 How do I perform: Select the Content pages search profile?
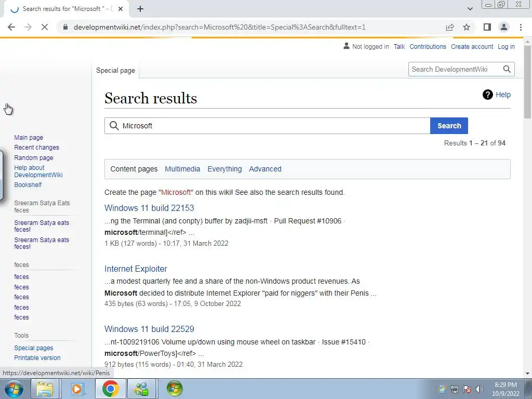coord(134,169)
